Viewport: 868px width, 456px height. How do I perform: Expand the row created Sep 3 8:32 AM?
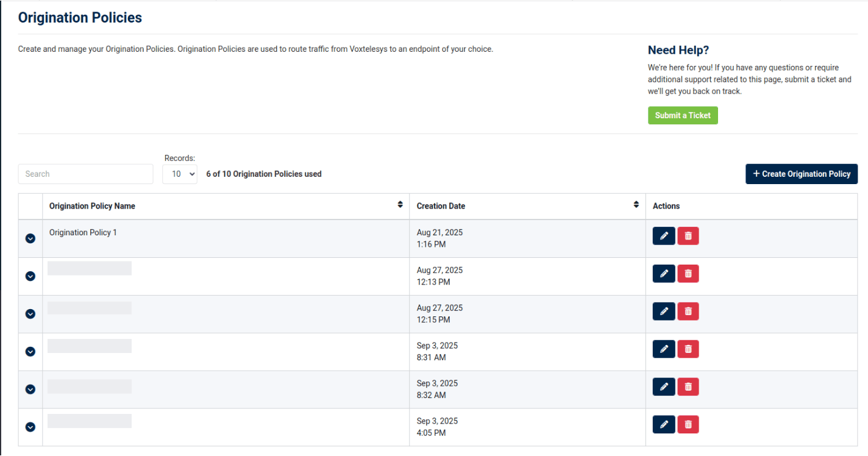tap(30, 390)
